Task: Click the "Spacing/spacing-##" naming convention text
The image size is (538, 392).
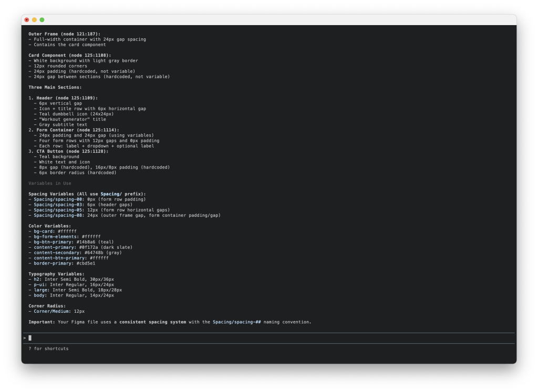Action: pyautogui.click(x=236, y=322)
